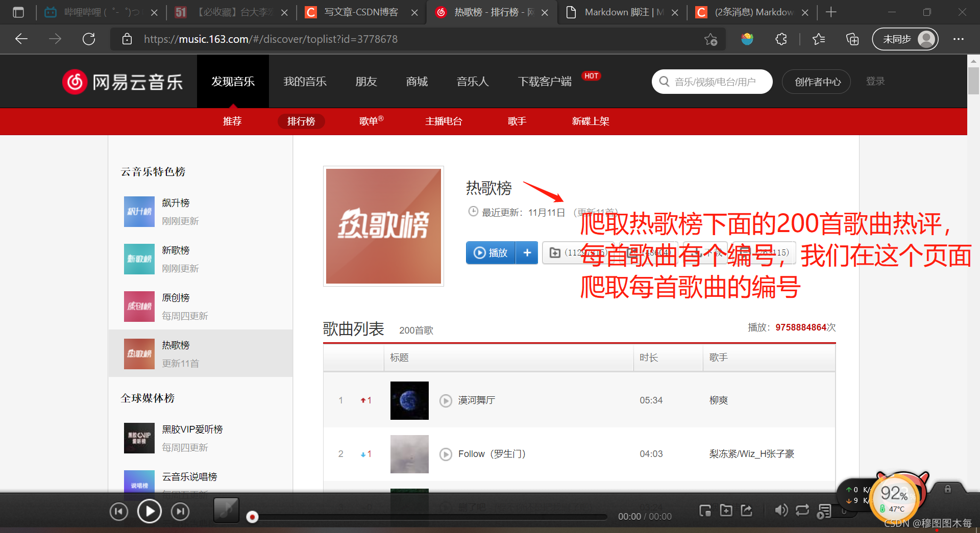Open the playlist queue icon
This screenshot has height=533, width=980.
click(x=824, y=511)
